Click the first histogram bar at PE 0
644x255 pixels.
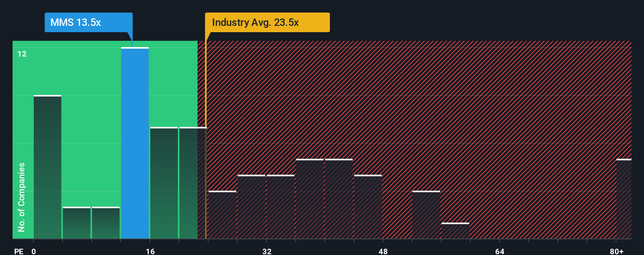(48, 167)
